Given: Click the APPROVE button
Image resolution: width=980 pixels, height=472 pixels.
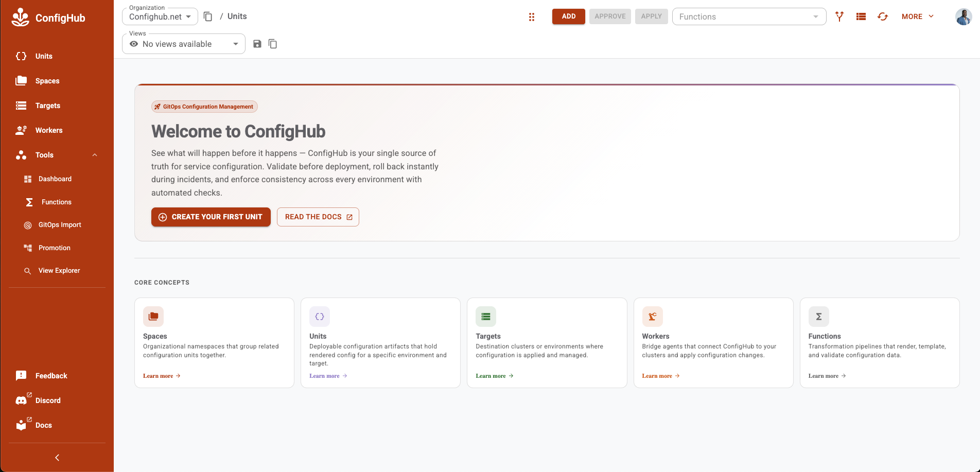Looking at the screenshot, I should coord(610,16).
